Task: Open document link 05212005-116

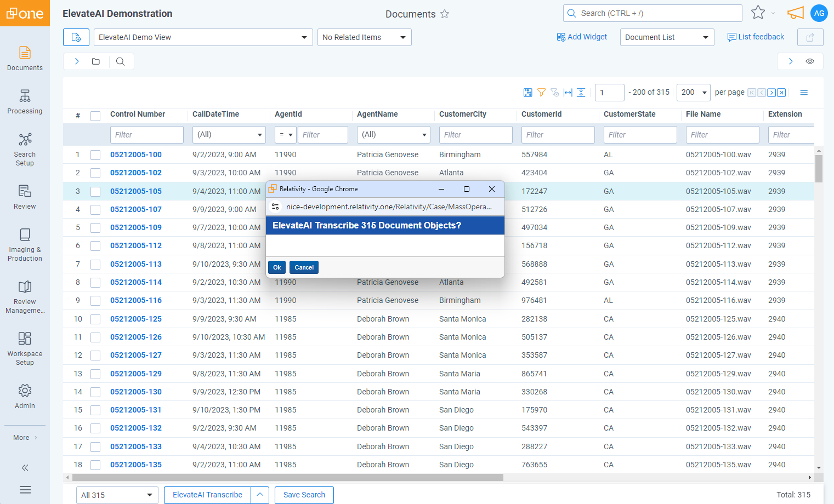Action: point(136,300)
